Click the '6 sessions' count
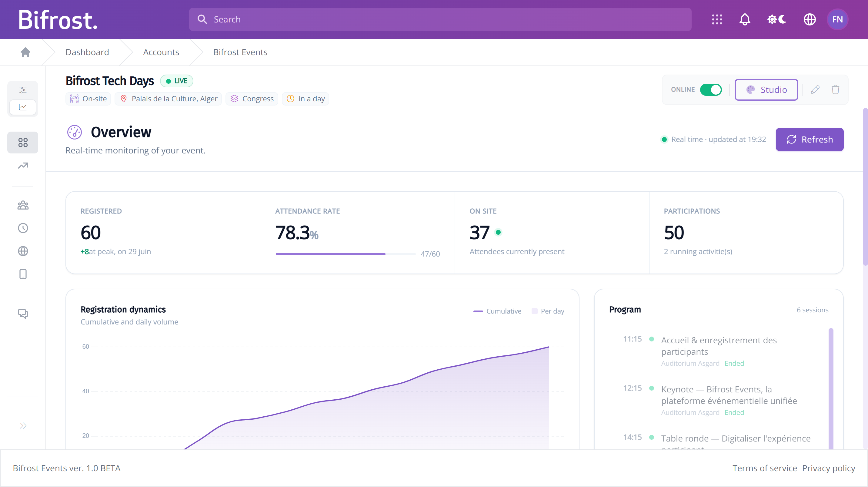Image resolution: width=868 pixels, height=487 pixels. pyautogui.click(x=813, y=310)
